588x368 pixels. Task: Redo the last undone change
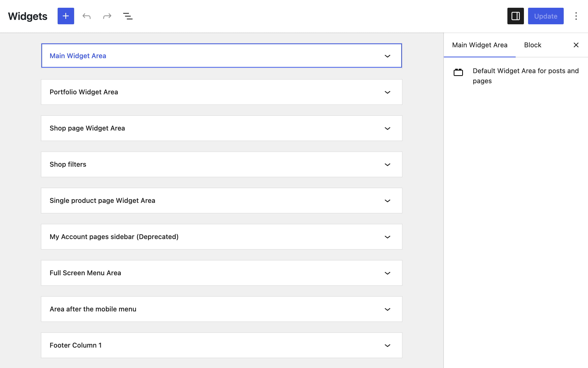107,16
